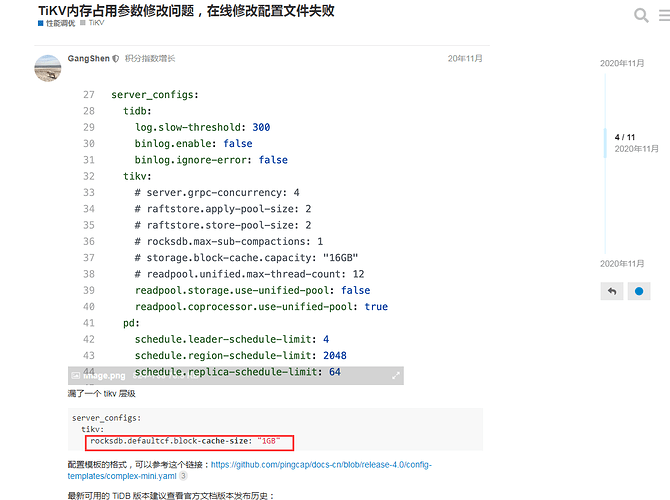Screen dimensions: 670x500
Task: Open the GitHub complex-mini.yaml config template link
Action: coord(250,470)
